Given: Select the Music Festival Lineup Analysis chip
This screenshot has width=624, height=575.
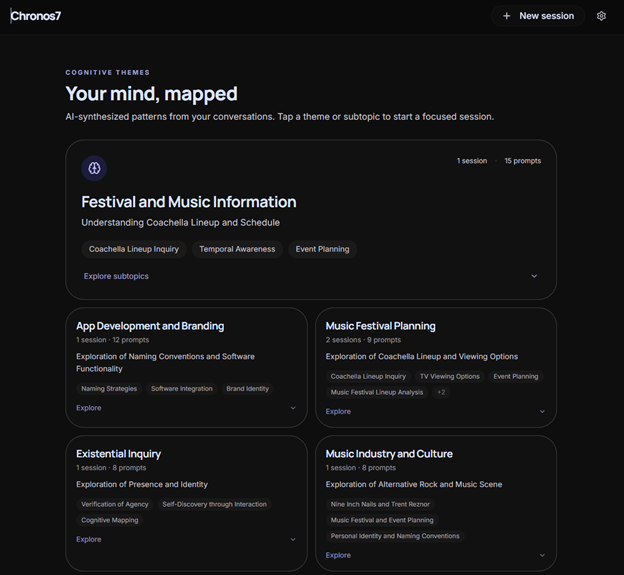Looking at the screenshot, I should pyautogui.click(x=377, y=392).
